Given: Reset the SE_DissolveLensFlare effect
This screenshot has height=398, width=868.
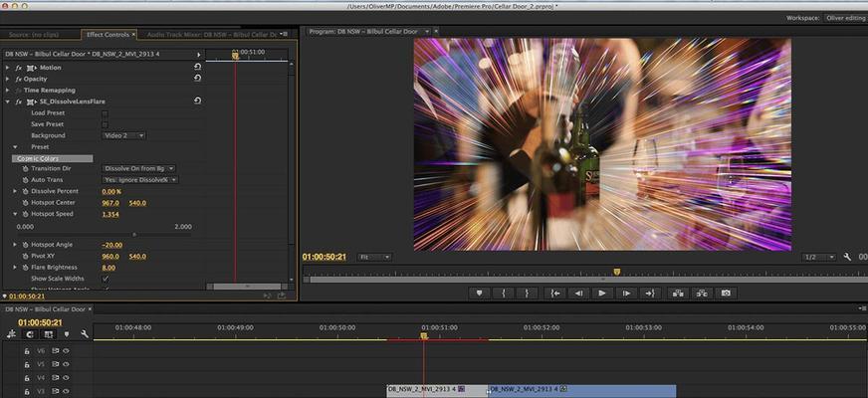Looking at the screenshot, I should pos(197,101).
